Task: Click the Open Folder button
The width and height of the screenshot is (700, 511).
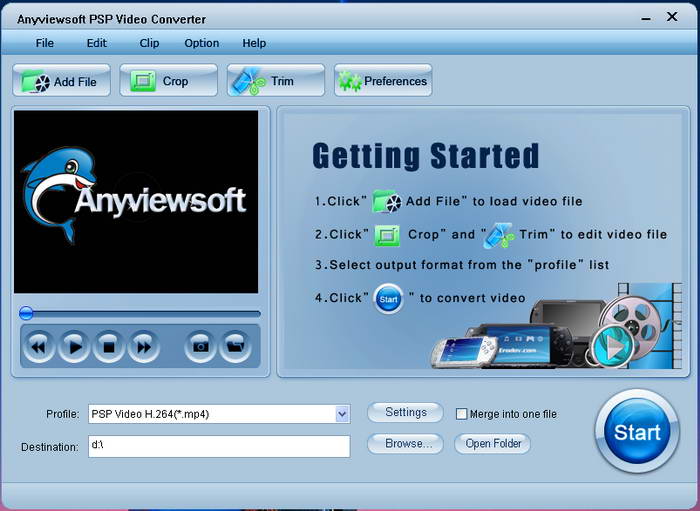Action: 492,444
